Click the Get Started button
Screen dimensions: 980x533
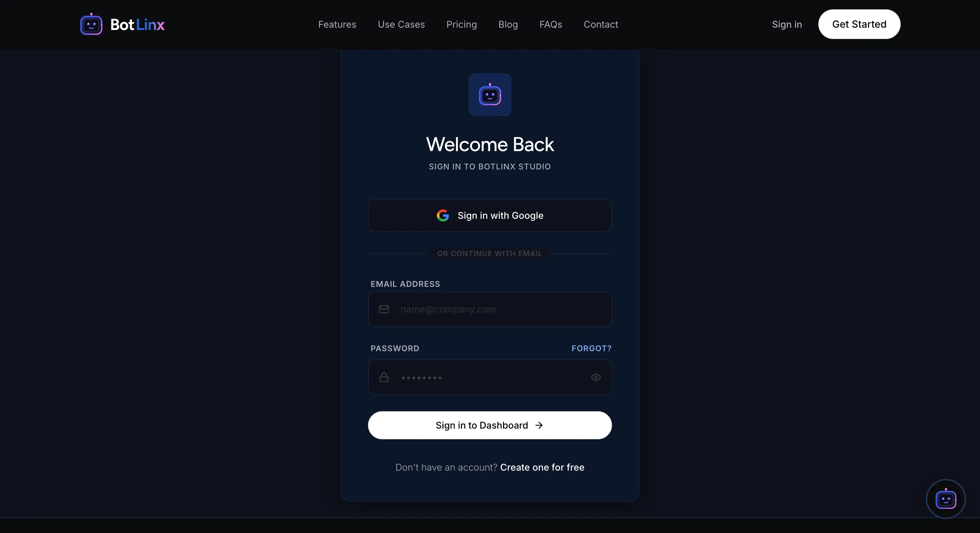(859, 24)
